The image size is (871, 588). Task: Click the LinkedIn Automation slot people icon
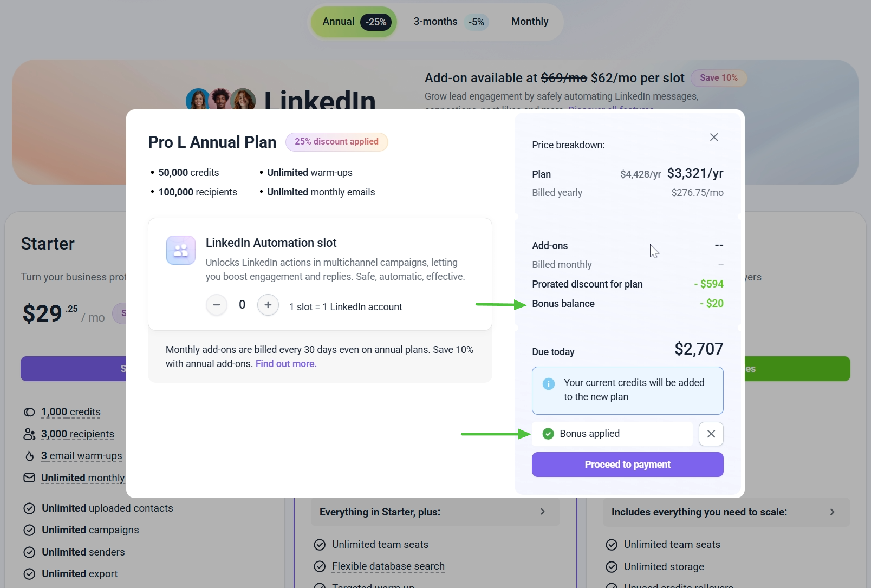(x=181, y=250)
